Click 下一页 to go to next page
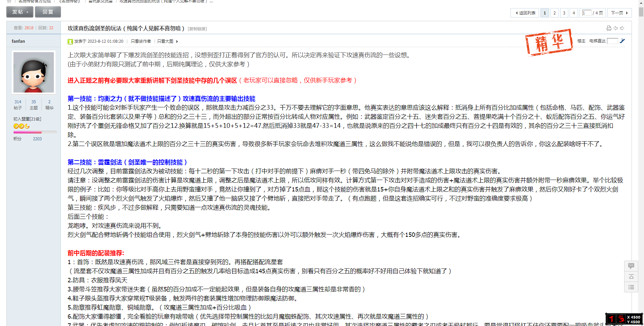 pyautogui.click(x=619, y=13)
